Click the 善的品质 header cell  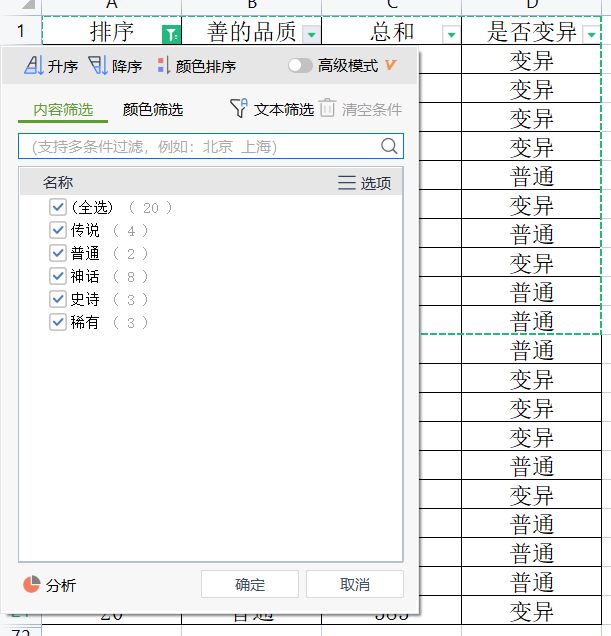tap(252, 31)
